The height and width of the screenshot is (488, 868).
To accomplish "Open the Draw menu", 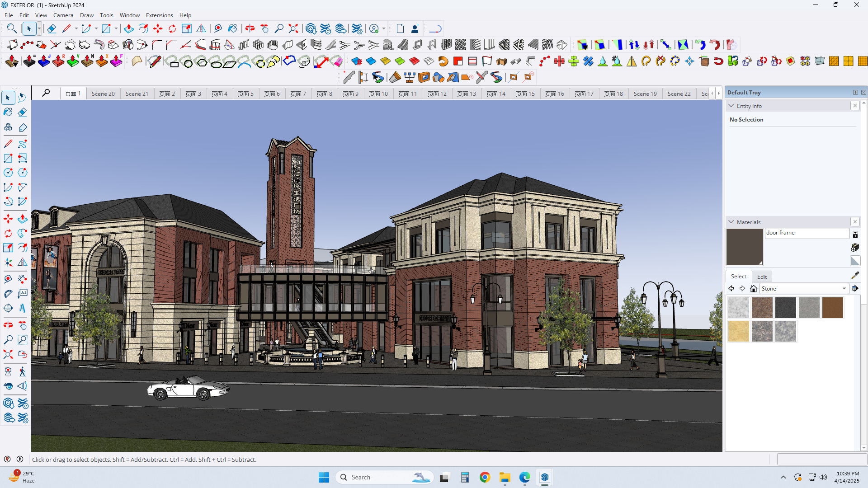I will pos(87,15).
